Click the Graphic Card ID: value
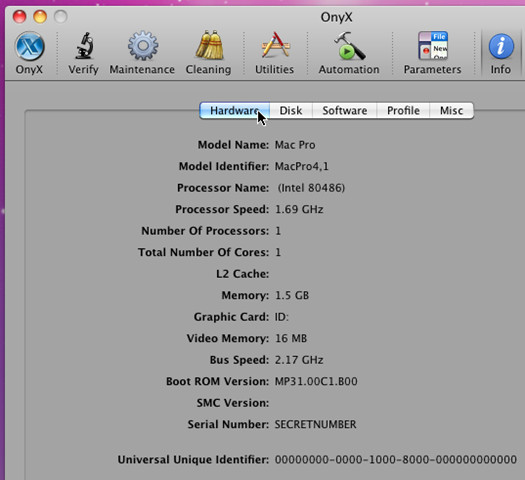 pos(282,317)
